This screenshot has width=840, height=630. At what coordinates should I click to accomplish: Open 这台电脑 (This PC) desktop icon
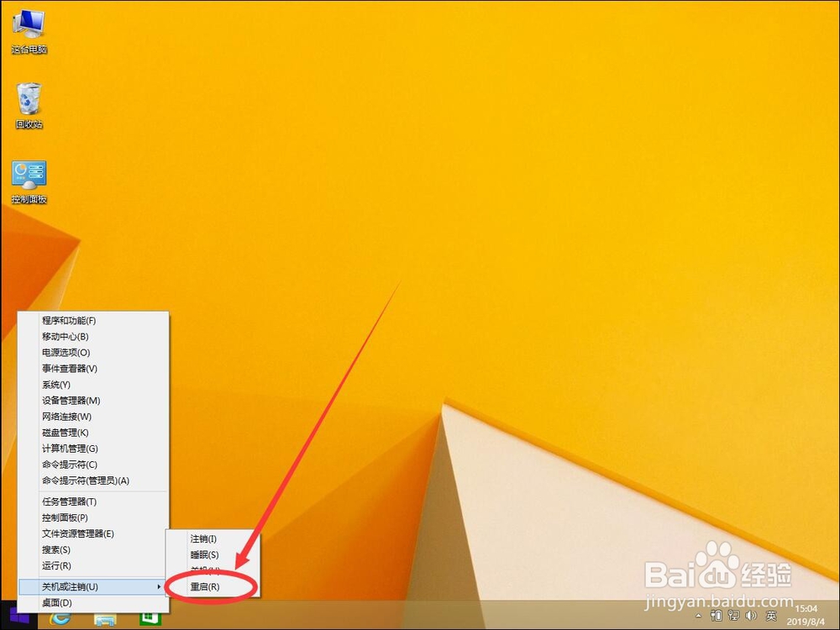[x=27, y=25]
